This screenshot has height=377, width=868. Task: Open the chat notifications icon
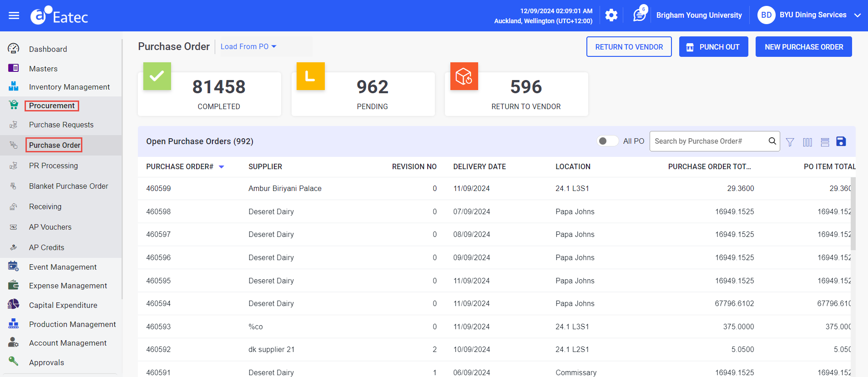click(639, 15)
